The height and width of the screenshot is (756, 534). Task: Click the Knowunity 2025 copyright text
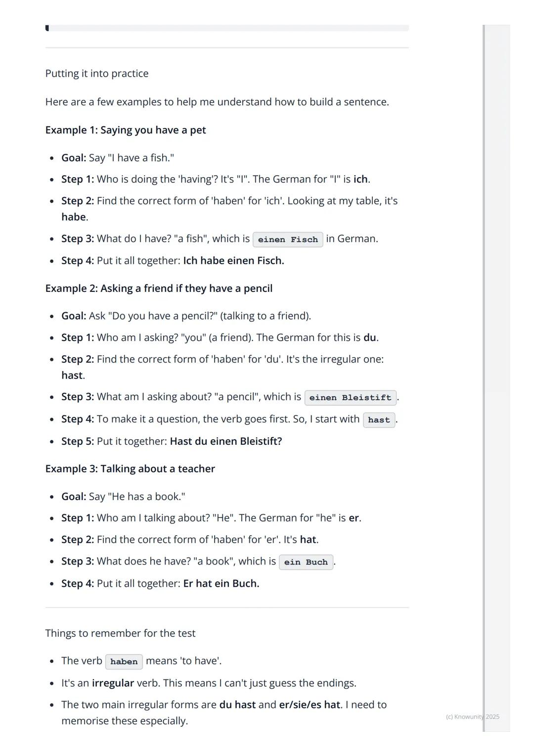[x=472, y=716]
